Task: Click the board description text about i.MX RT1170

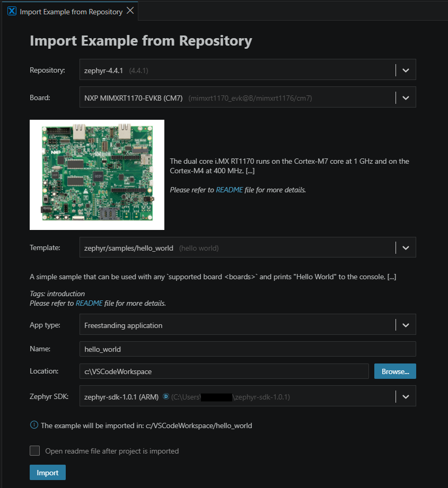Action: tap(289, 166)
